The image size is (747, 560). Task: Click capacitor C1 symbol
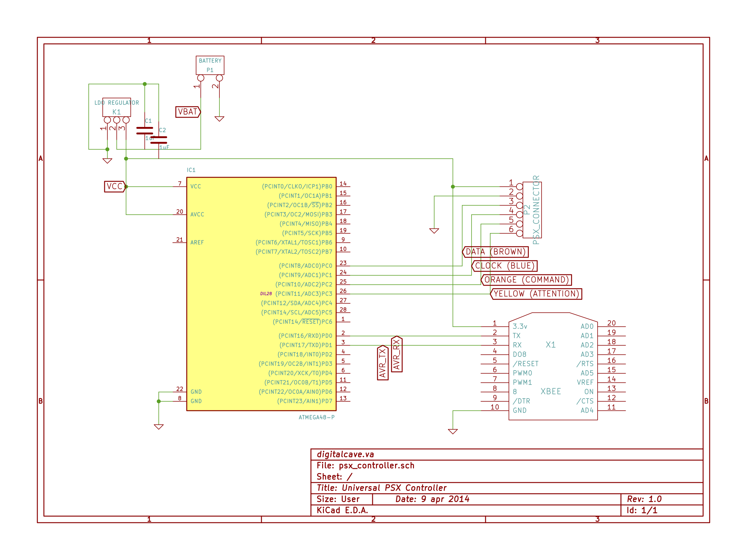coord(144,131)
